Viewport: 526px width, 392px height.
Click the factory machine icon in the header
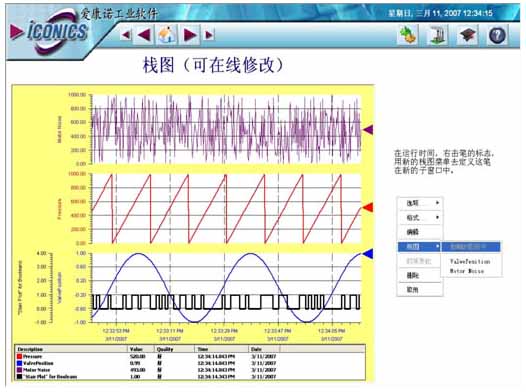click(437, 35)
